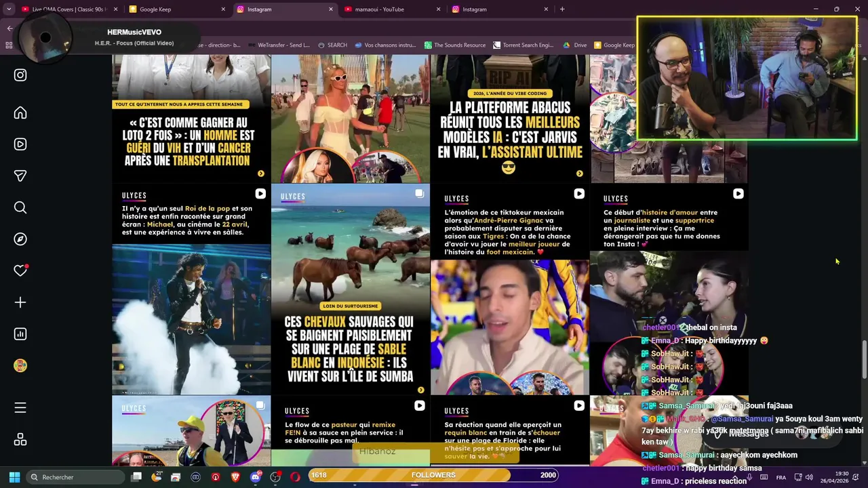868x488 pixels.
Task: Click the arrow icon on the Abacus IA post
Action: [x=579, y=174]
